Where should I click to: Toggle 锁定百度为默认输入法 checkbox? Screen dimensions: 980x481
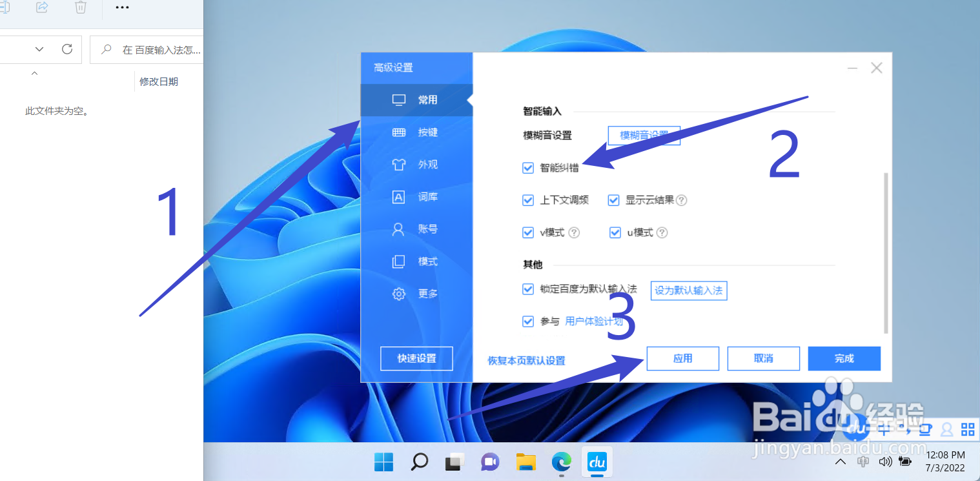click(x=528, y=289)
